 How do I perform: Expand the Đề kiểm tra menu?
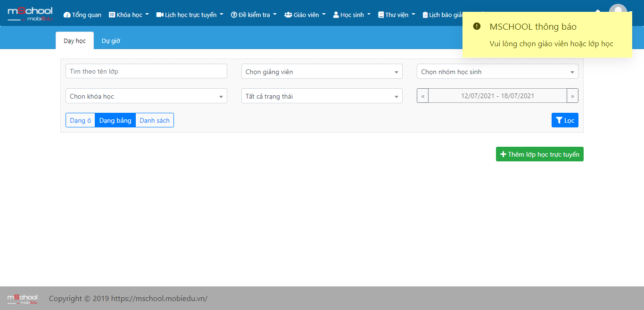point(254,15)
